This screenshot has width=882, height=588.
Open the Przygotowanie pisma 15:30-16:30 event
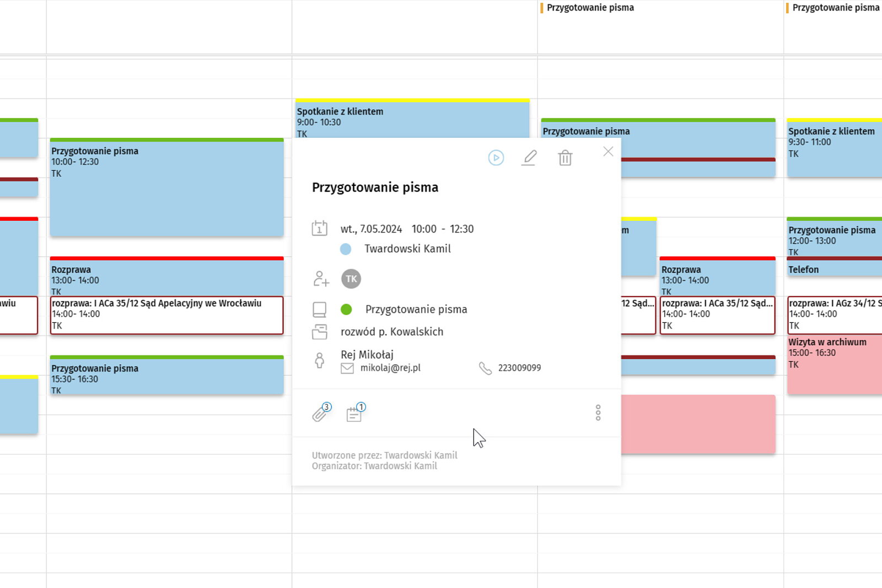[x=167, y=375]
